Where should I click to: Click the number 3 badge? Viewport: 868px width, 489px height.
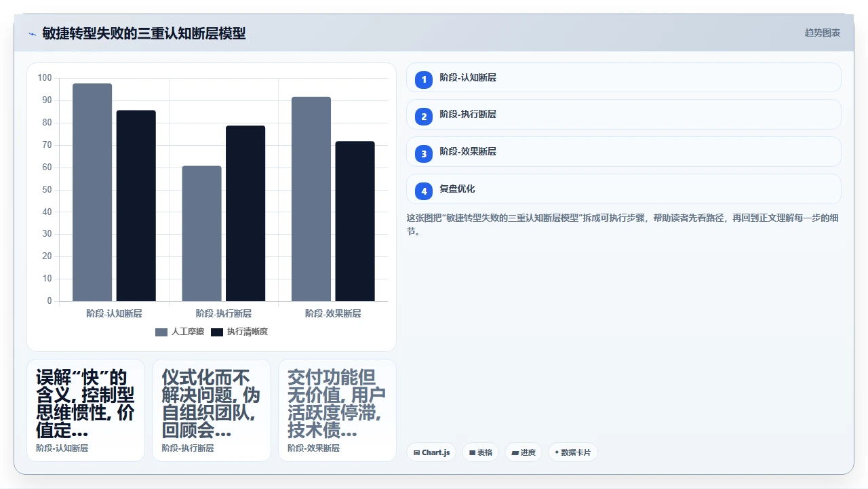point(424,154)
